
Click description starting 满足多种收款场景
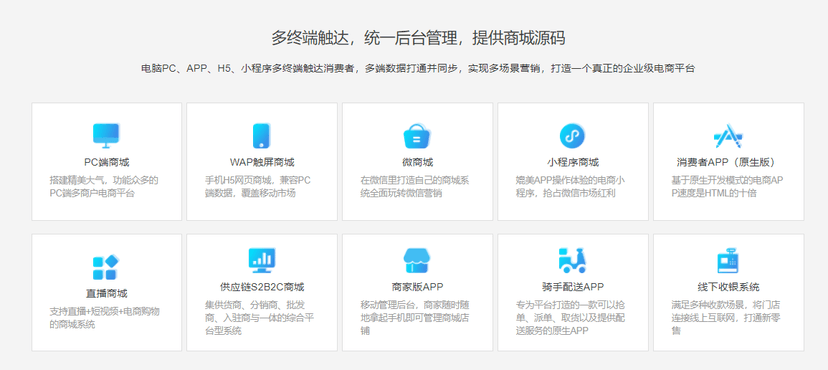726,318
